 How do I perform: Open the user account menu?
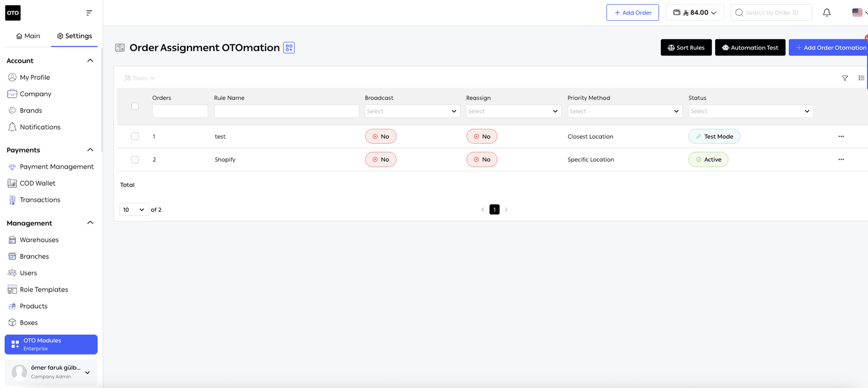point(51,372)
